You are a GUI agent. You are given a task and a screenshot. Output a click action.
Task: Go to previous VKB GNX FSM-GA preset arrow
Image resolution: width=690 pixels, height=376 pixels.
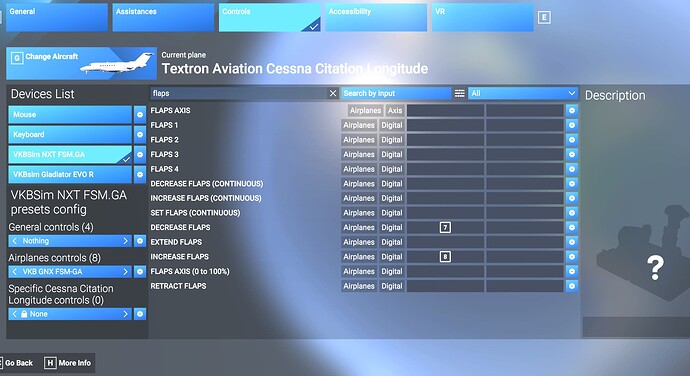(15, 272)
